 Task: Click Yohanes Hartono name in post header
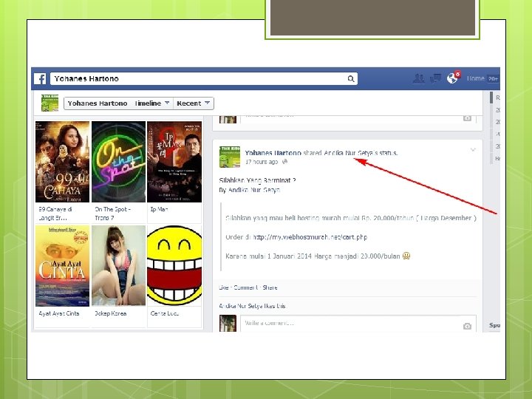(273, 153)
